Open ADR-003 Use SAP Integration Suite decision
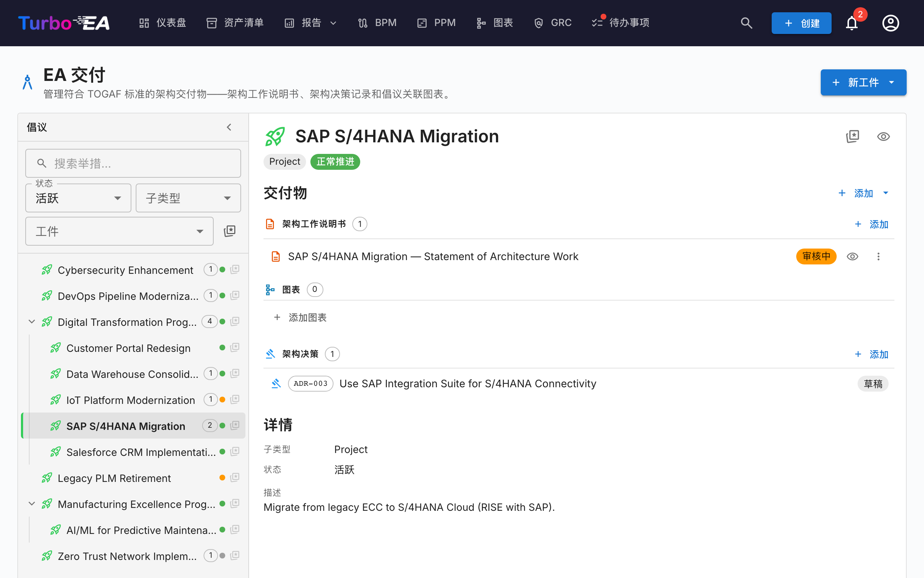924x578 pixels. [x=468, y=383]
